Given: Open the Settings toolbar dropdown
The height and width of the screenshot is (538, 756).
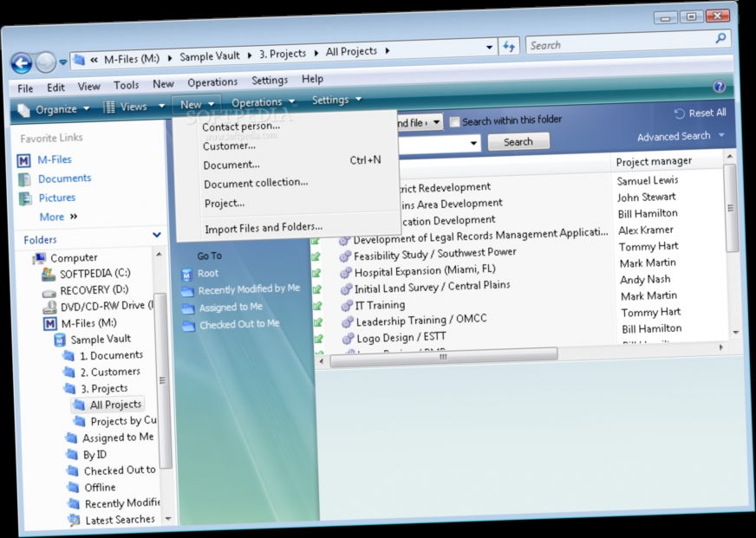Looking at the screenshot, I should pyautogui.click(x=358, y=100).
